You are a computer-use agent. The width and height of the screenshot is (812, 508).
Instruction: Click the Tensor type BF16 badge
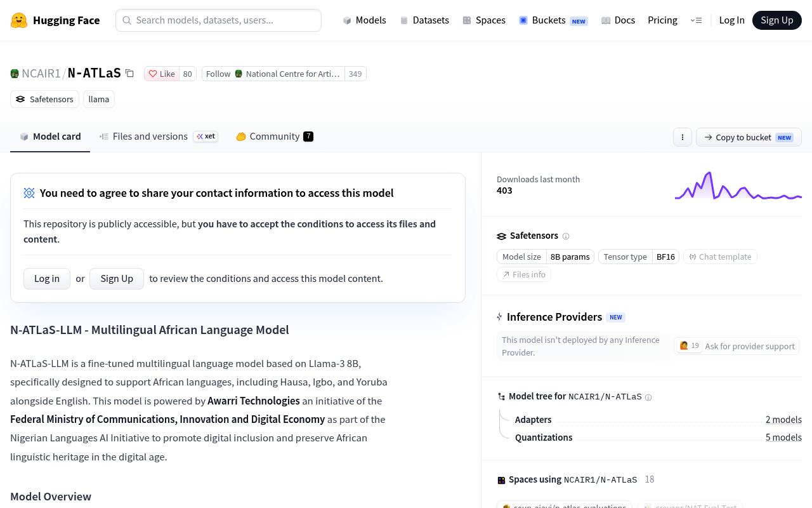click(x=639, y=257)
